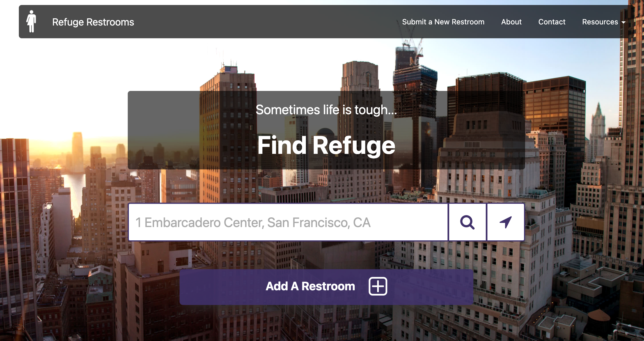
Task: Open the Contact page
Action: (552, 22)
